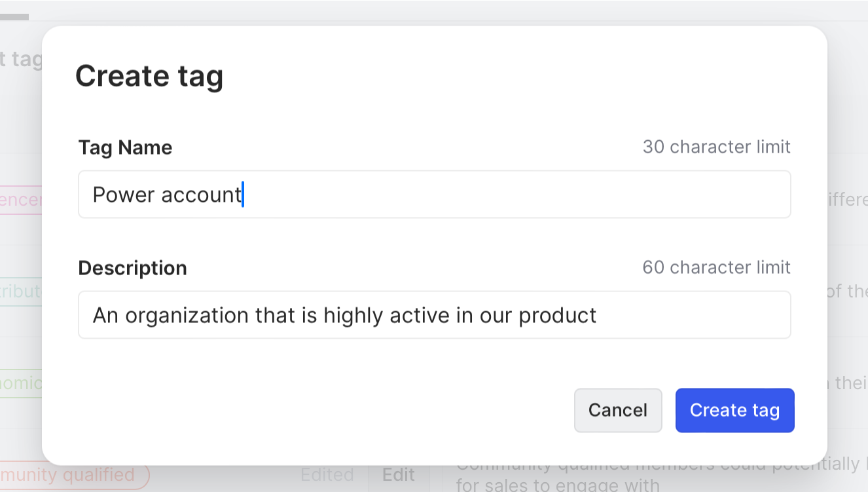
Task: Click the "Tag Name" field label
Action: [x=125, y=147]
